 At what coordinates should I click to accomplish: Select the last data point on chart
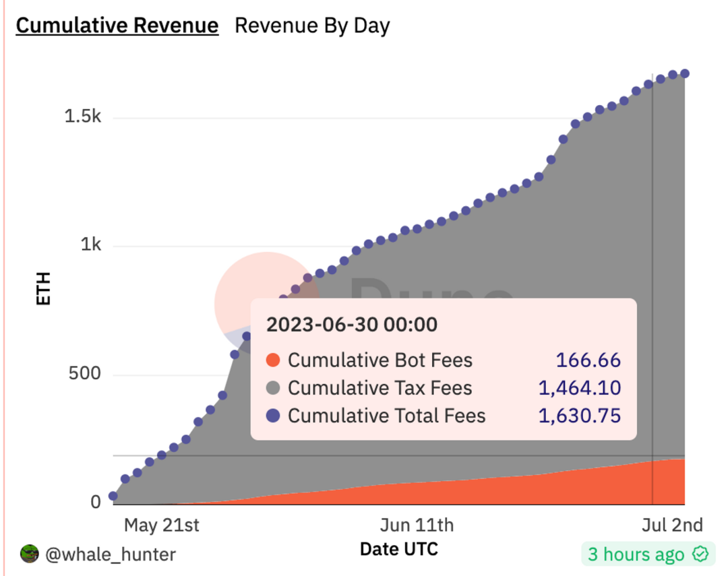point(684,73)
